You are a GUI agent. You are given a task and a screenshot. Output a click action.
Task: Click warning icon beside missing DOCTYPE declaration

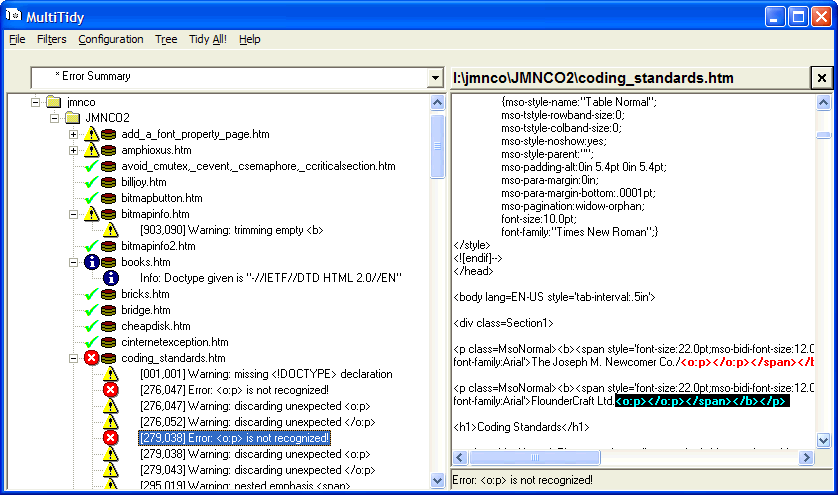(x=111, y=374)
